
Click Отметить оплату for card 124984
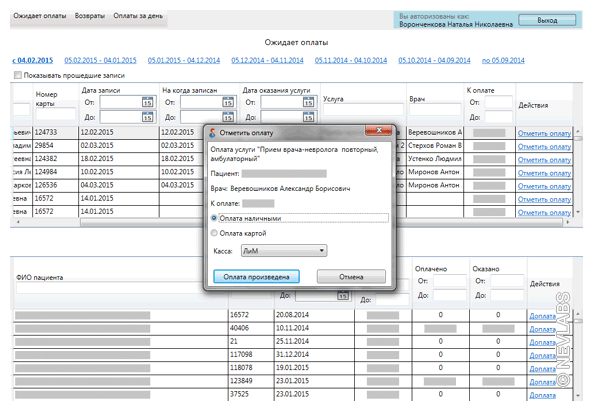(x=544, y=173)
